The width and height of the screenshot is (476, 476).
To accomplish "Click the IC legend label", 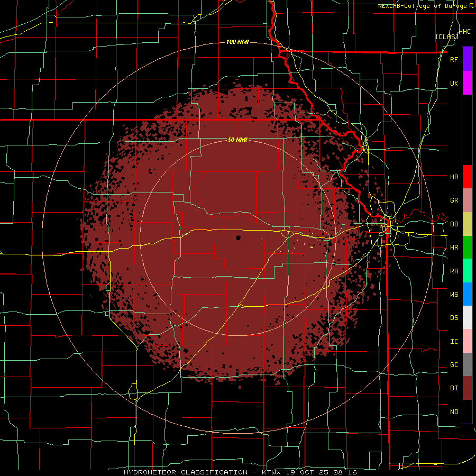I will (454, 342).
